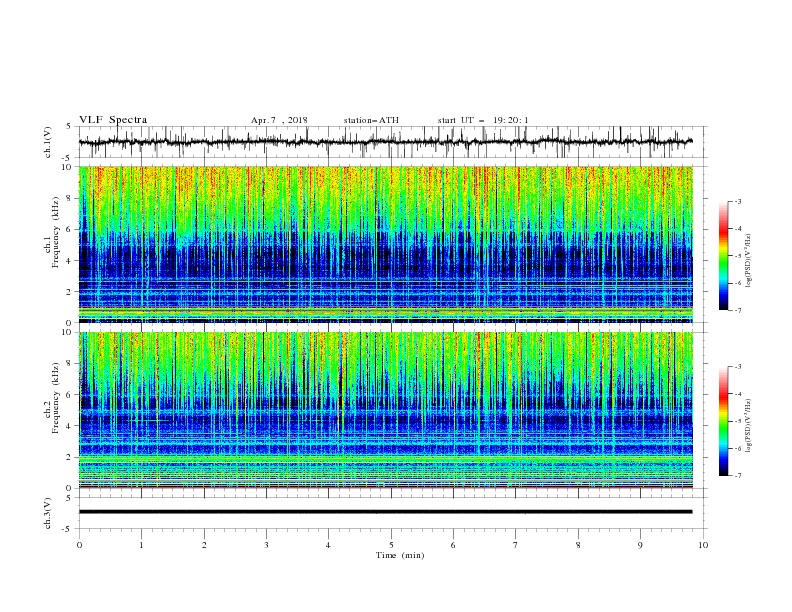Screen dimensions: 792x612
Task: Click the 'ch.3(V)' axis label
Action: (x=48, y=513)
